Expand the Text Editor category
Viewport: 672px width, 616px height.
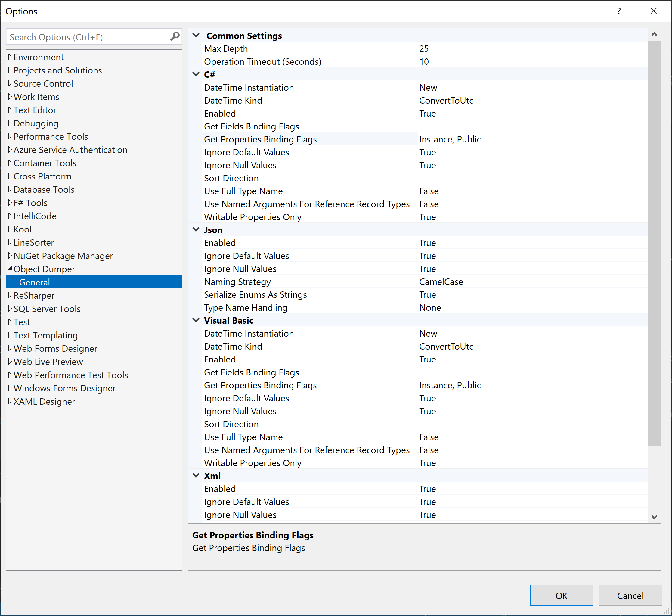click(10, 110)
